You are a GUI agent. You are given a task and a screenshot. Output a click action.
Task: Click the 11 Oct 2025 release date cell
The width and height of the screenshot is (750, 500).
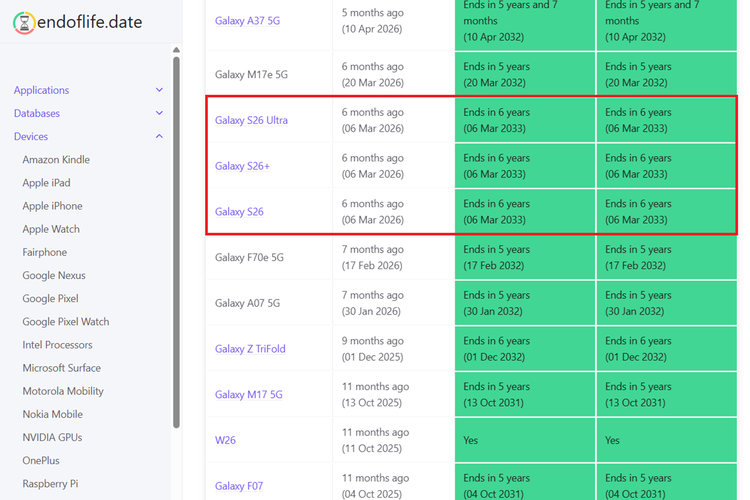tap(394, 440)
